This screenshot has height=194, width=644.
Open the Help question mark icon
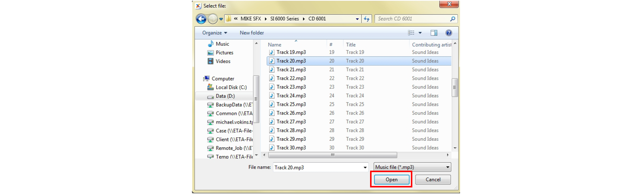pyautogui.click(x=449, y=33)
